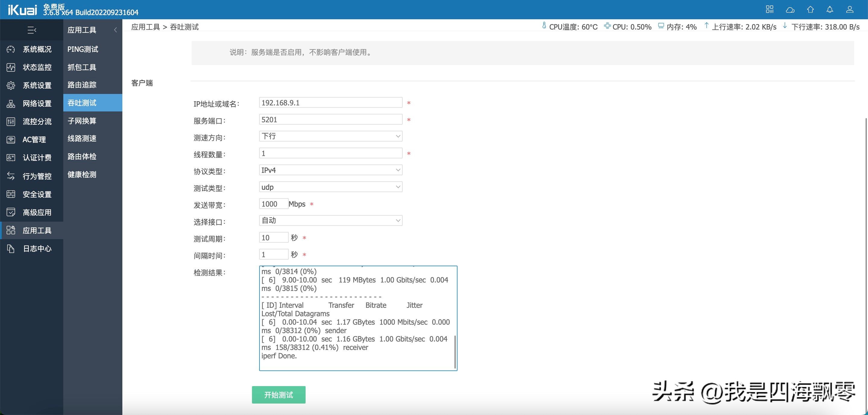868x415 pixels.
Task: Select the PING测试 menu item
Action: (x=83, y=49)
